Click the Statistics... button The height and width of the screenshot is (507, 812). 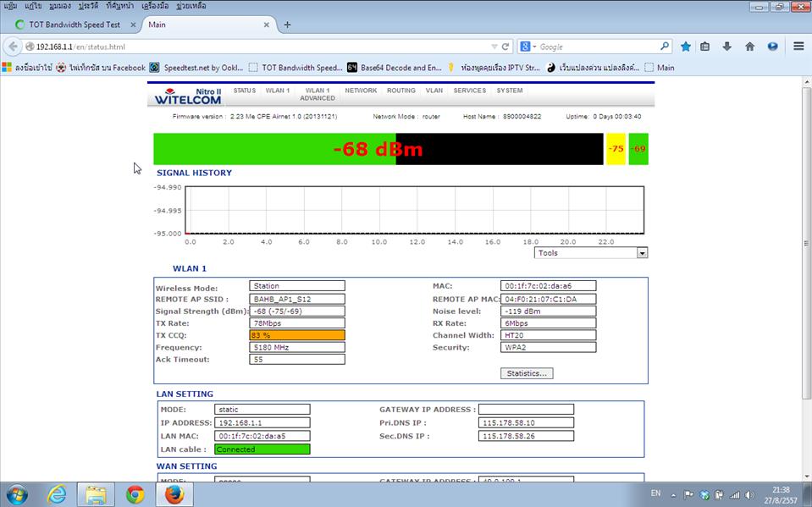[527, 373]
